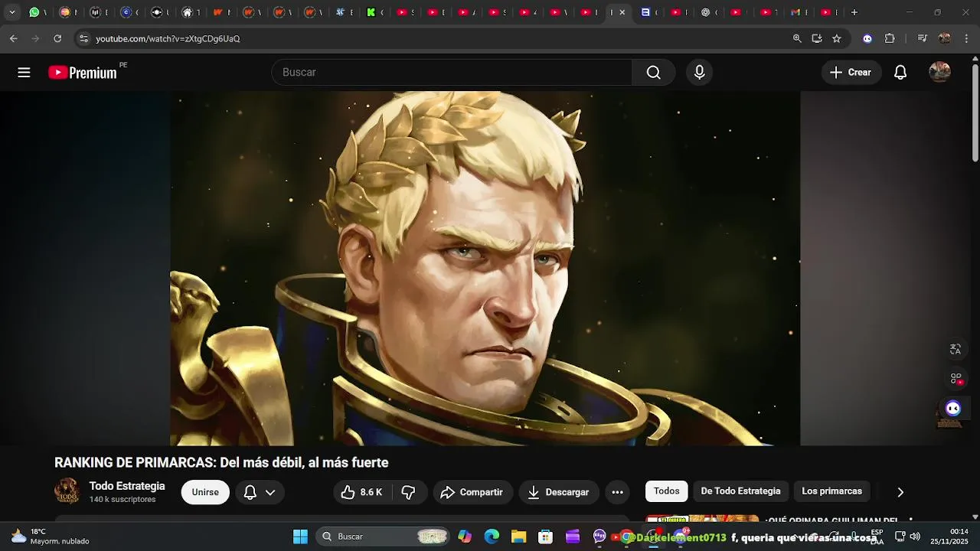Image resolution: width=980 pixels, height=551 pixels.
Task: Click the purple extension bubble on page edge
Action: (953, 408)
